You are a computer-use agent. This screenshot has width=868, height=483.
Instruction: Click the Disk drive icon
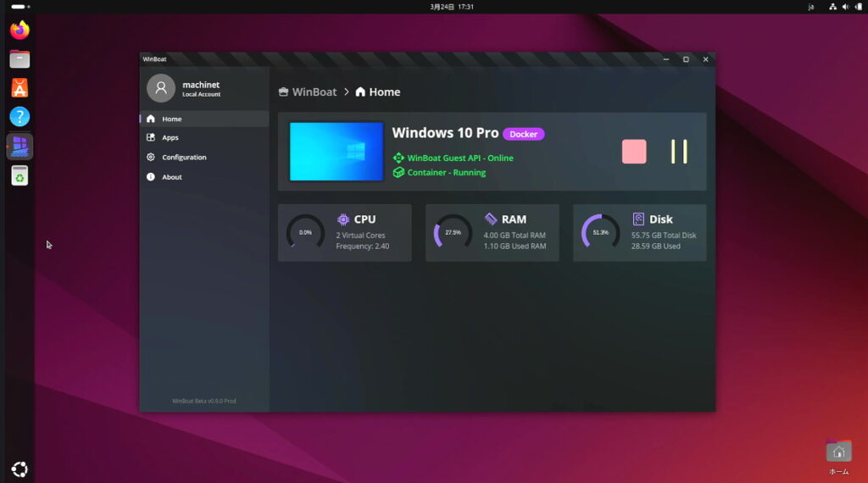coord(638,219)
